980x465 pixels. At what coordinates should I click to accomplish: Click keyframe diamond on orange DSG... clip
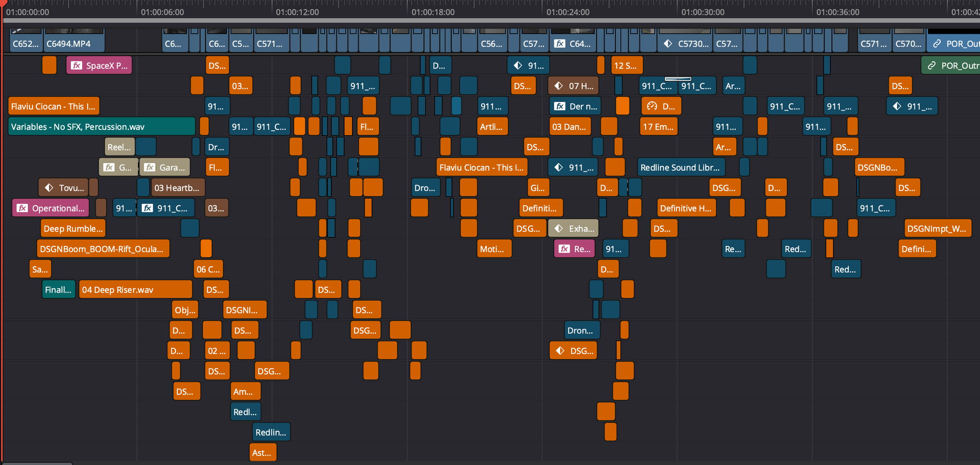point(560,350)
